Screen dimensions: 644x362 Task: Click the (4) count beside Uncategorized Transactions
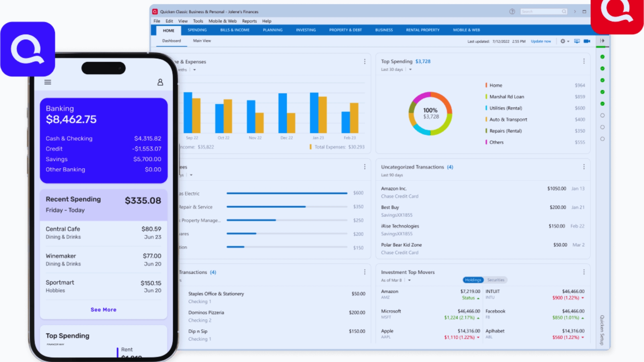click(x=450, y=167)
